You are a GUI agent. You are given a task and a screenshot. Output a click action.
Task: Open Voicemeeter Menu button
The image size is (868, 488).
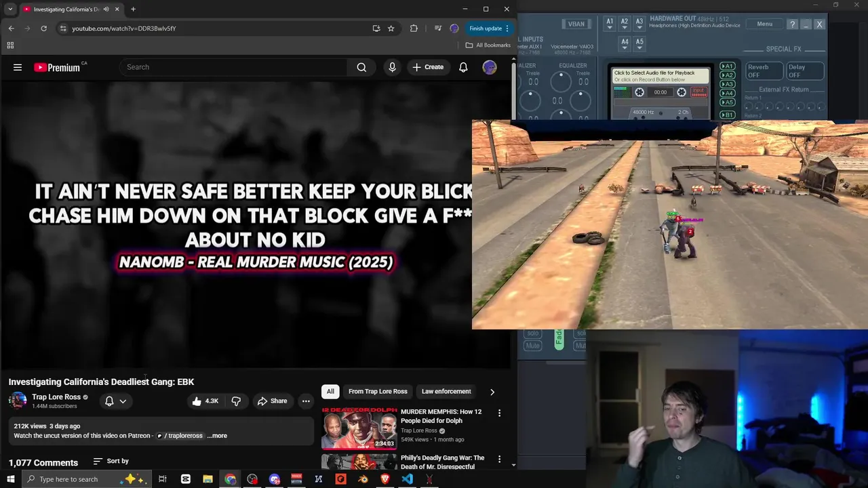(x=764, y=24)
